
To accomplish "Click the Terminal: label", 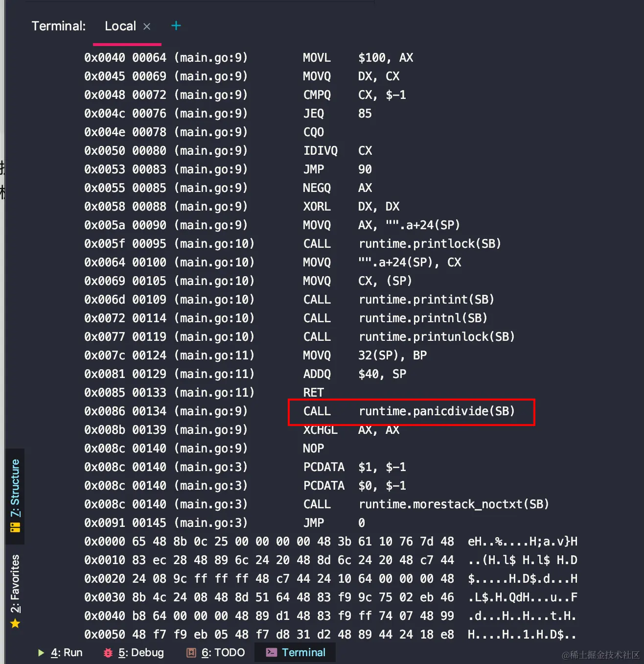I will (x=59, y=26).
